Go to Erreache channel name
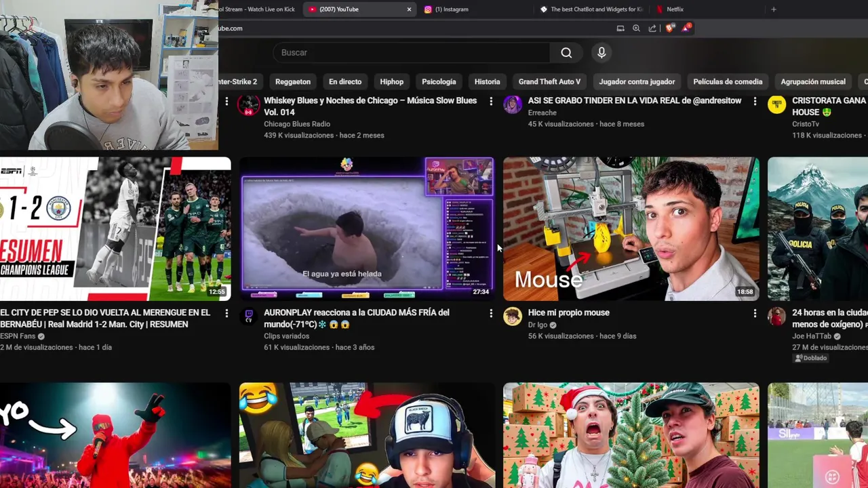The height and width of the screenshot is (488, 868). 542,113
